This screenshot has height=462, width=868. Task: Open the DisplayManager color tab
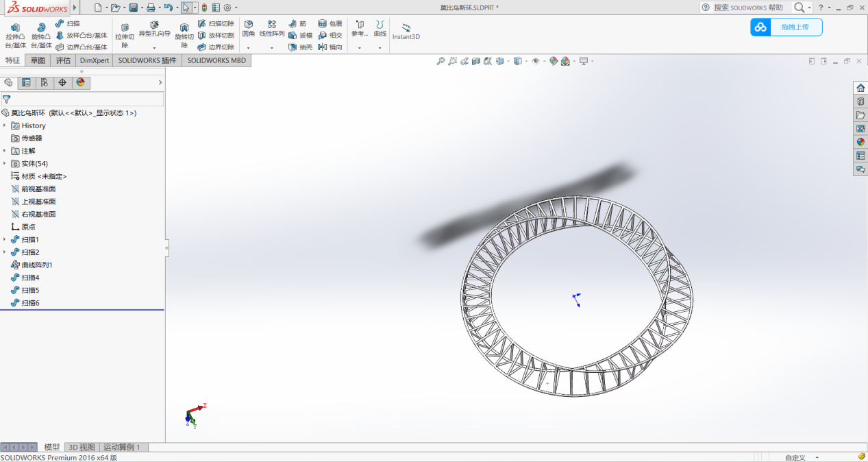tap(80, 82)
